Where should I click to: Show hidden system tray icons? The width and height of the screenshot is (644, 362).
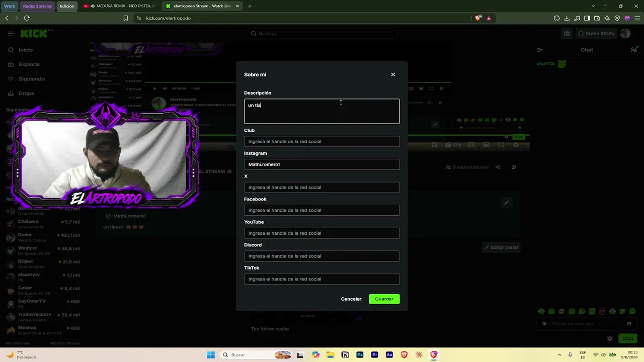point(559,355)
